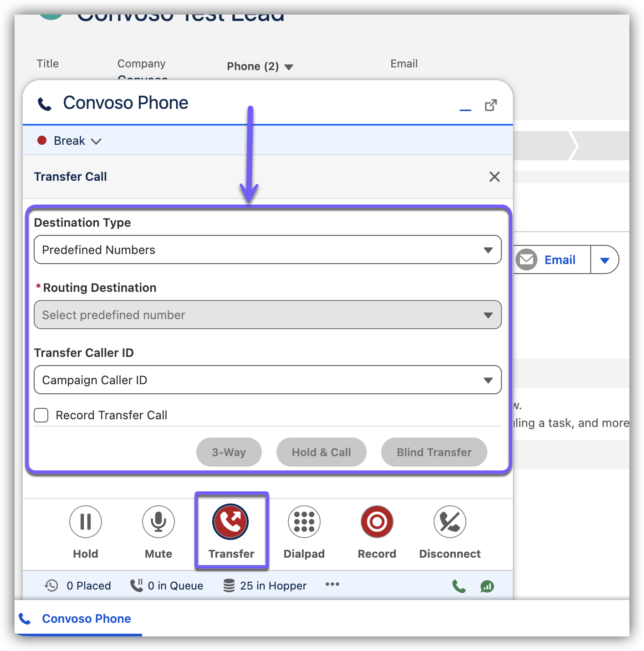Open the Destination Type dropdown
Viewport: 644px width, 651px height.
[x=267, y=250]
